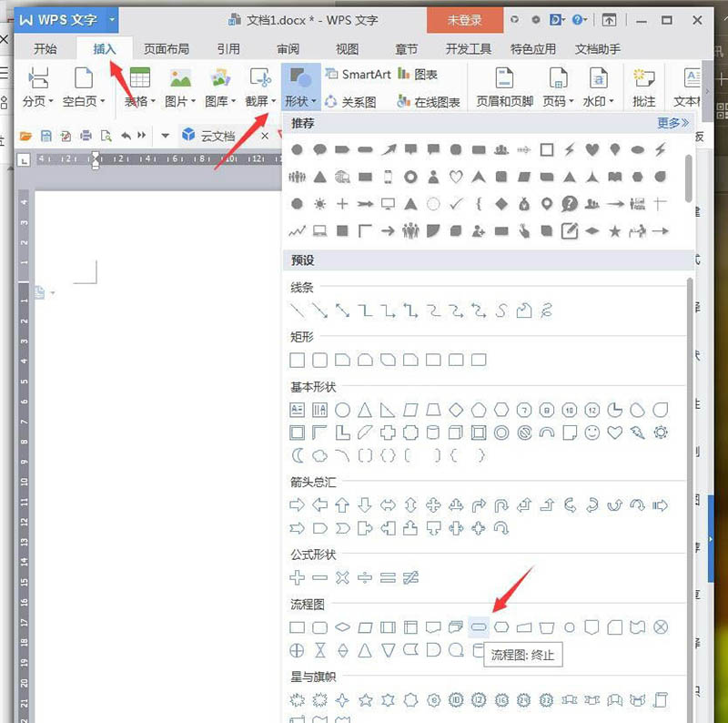Screen dimensions: 728x723
Task: Select the double arrow line under 线条
Action: point(343,311)
